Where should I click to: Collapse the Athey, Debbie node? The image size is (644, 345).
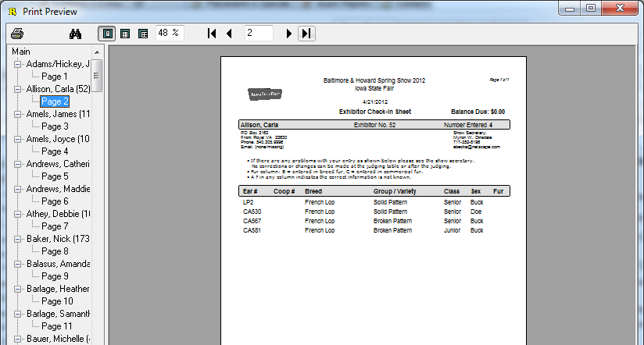click(18, 215)
